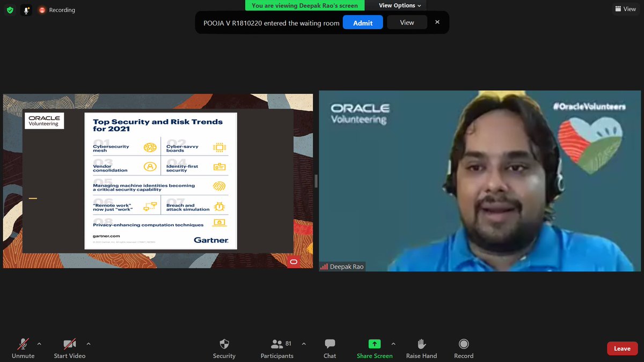Open the View menu top right
Viewport: 644px width, 362px height.
point(625,9)
